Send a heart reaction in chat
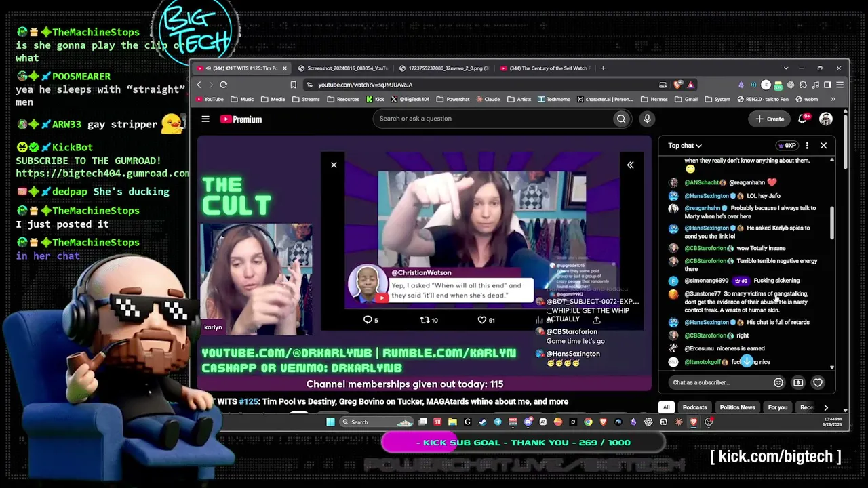Viewport: 868px width, 488px height. [x=818, y=382]
